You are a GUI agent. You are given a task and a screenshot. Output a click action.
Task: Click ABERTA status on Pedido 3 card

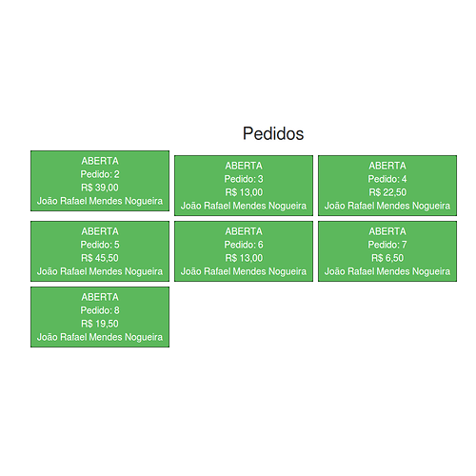pos(244,166)
